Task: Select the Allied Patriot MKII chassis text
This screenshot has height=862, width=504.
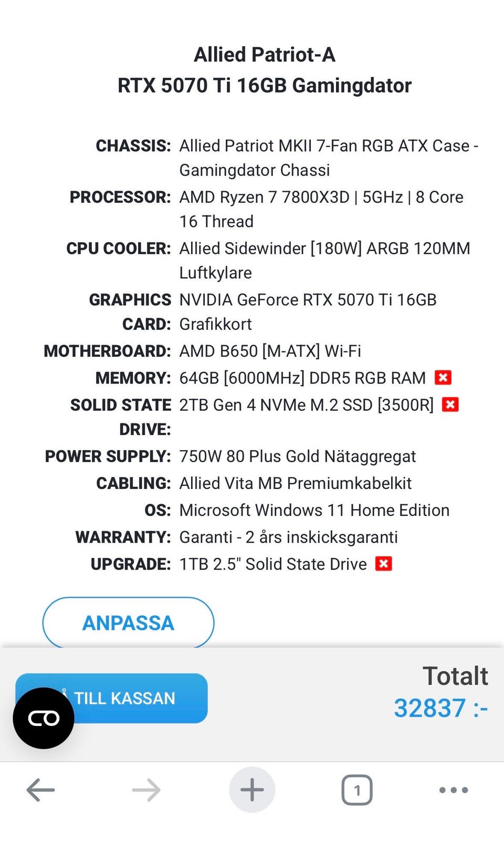Action: [x=328, y=158]
